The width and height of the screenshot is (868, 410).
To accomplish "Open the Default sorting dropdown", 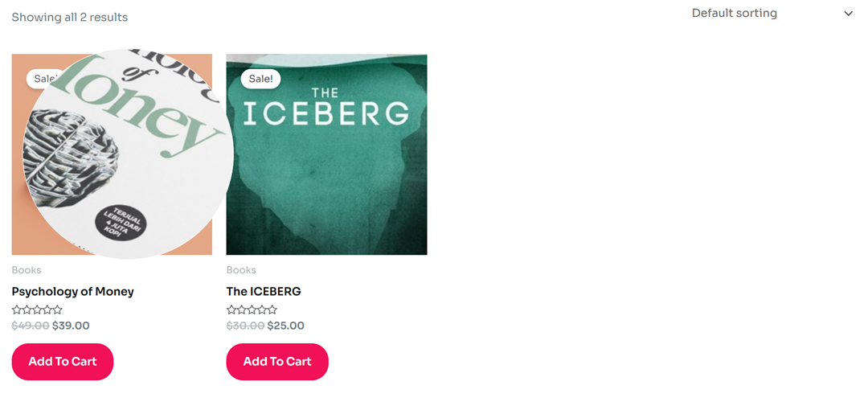I will point(772,14).
